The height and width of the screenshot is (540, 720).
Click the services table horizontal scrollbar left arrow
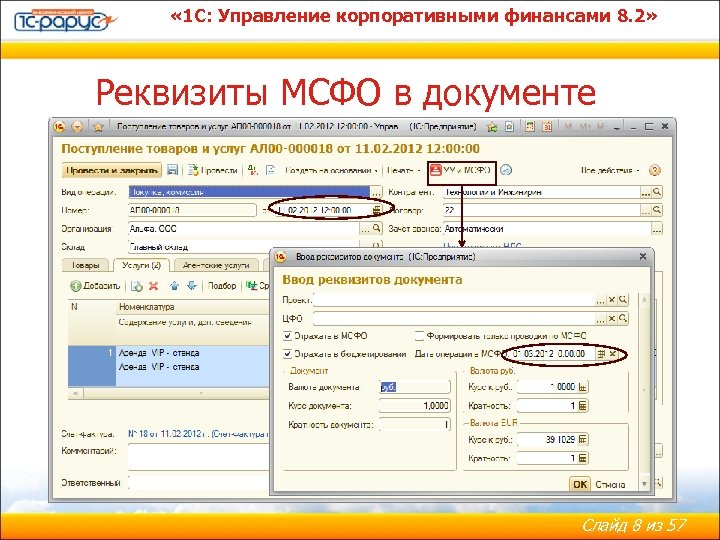[76, 394]
